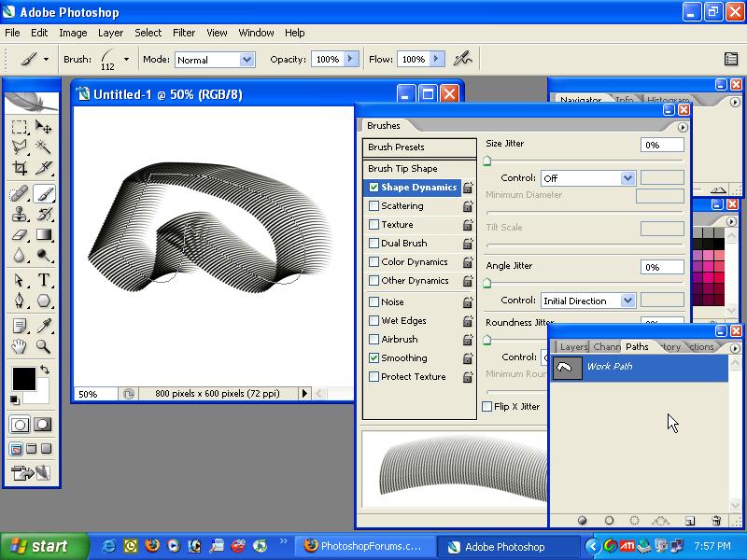This screenshot has height=560, width=747.
Task: Open the Angle Jitter Control dropdown
Action: tap(588, 301)
